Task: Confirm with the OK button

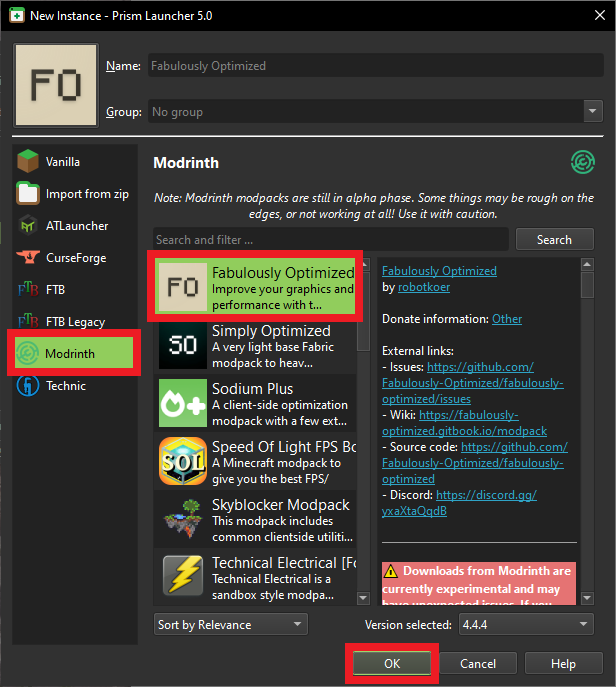Action: (392, 663)
